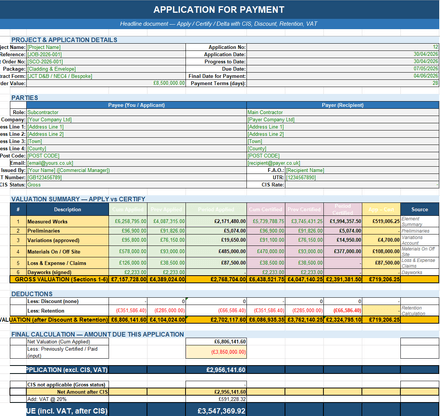Screen dimensions: 440x416
Task: Select the Subcontractor role cell
Action: tap(136, 112)
